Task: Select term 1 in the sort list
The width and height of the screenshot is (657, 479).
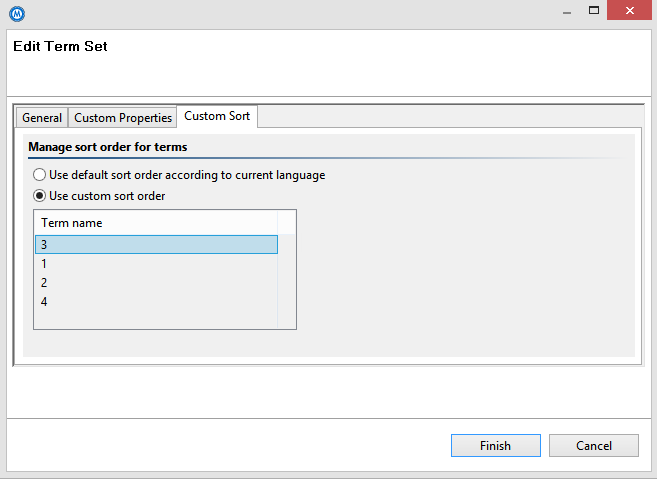Action: [155, 264]
